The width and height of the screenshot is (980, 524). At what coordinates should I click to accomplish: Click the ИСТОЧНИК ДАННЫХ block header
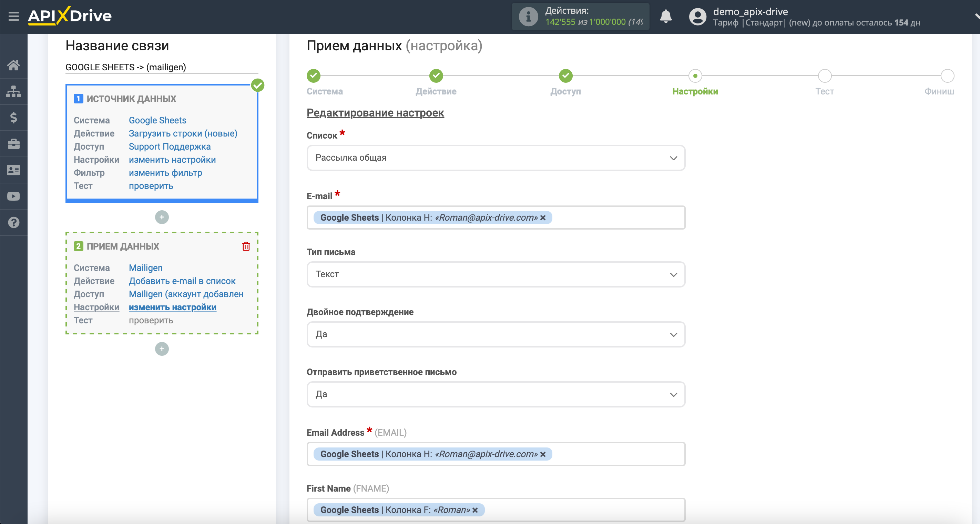131,99
